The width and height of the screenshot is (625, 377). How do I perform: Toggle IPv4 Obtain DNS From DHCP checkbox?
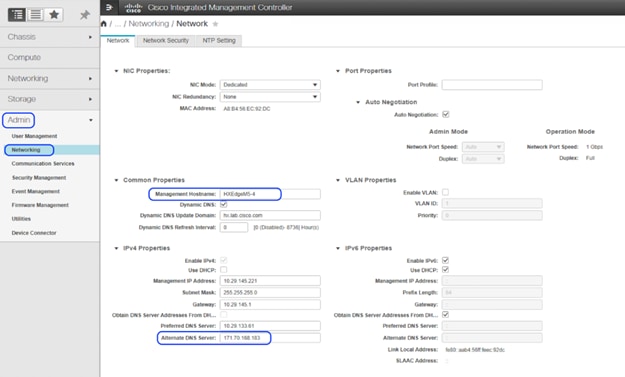[224, 315]
